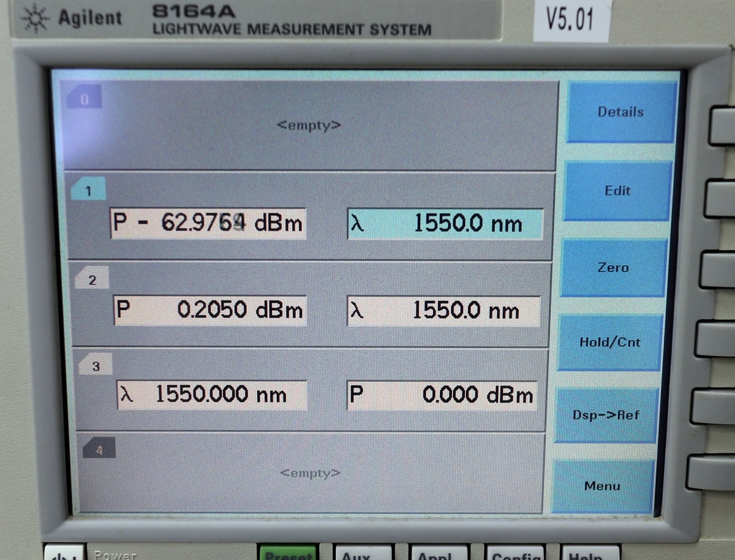The width and height of the screenshot is (735, 560).
Task: Push the hardware key beside Dsp->Ref
Action: [x=713, y=407]
